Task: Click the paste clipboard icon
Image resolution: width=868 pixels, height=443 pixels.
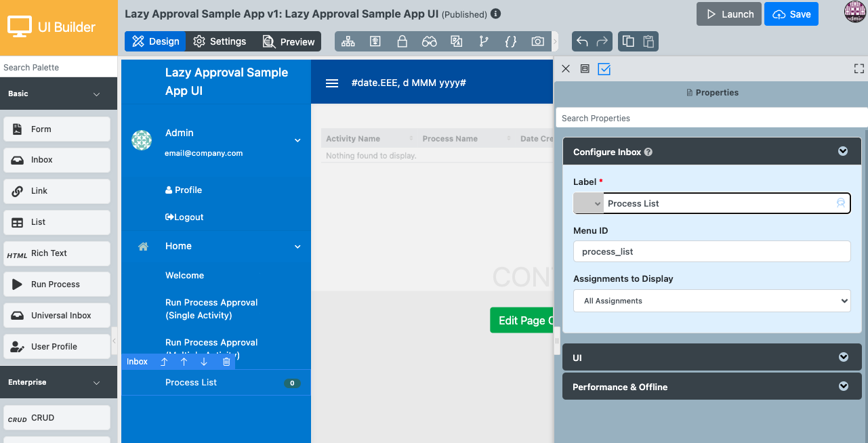Action: [x=648, y=41]
